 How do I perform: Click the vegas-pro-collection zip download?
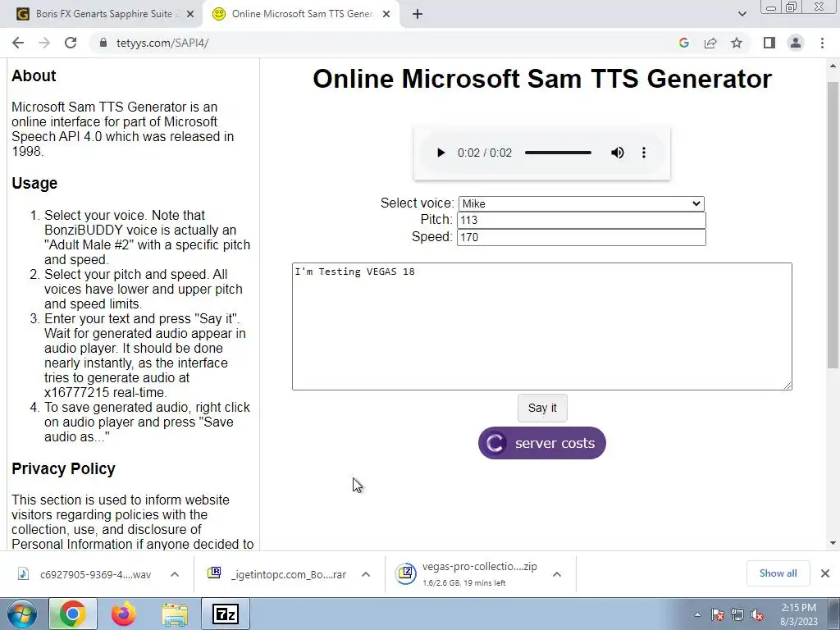click(x=467, y=573)
